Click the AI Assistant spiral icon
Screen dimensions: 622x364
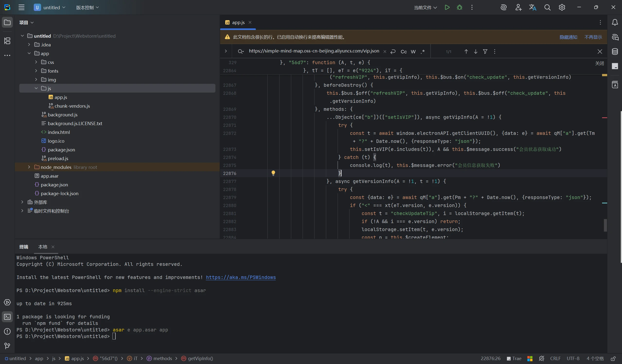click(x=503, y=7)
